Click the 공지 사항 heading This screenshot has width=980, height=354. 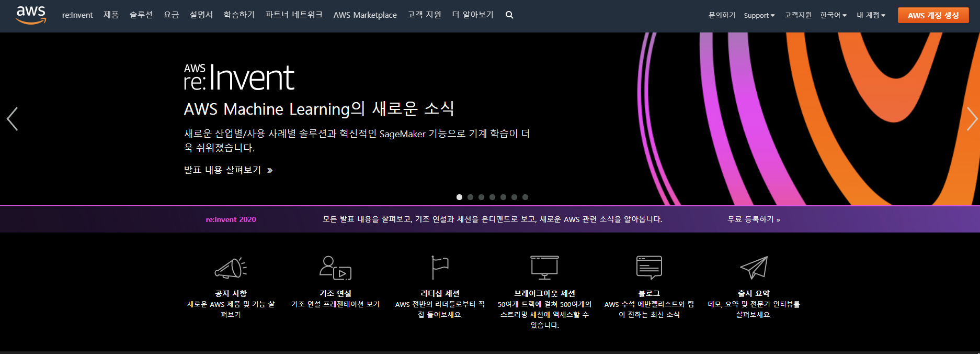click(x=231, y=294)
